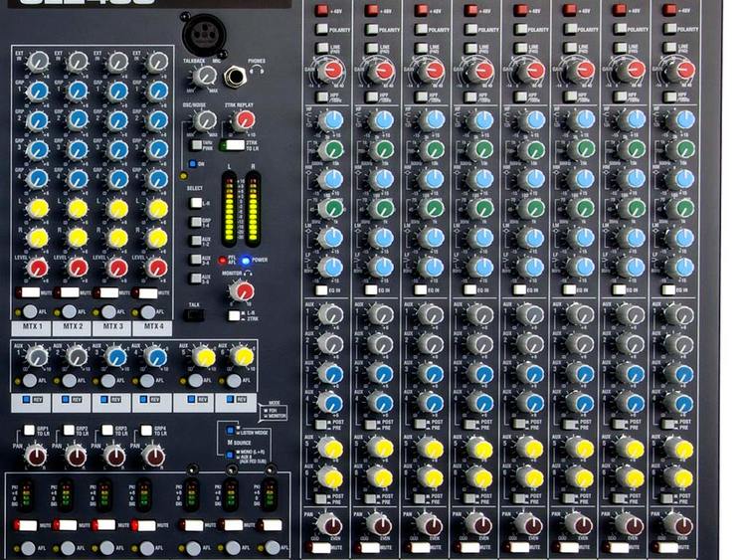
Task: Turn the blue GRP 1 knob of MTX 2
Action: click(x=77, y=91)
